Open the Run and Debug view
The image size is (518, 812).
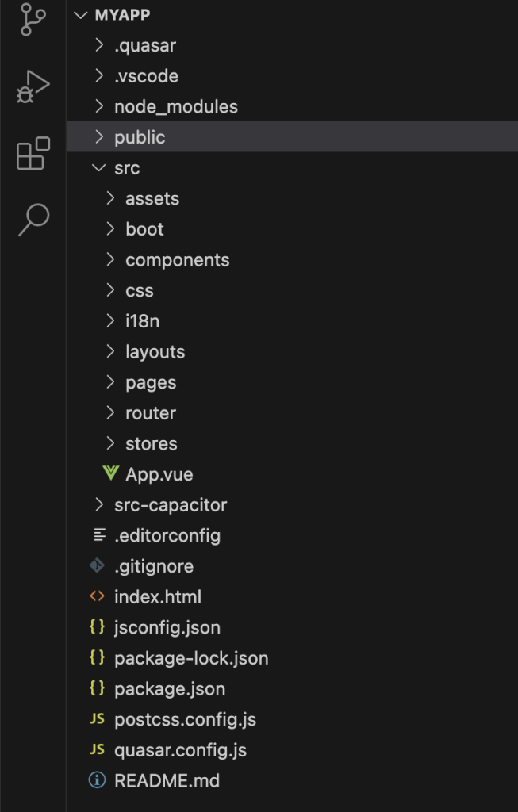coord(33,86)
